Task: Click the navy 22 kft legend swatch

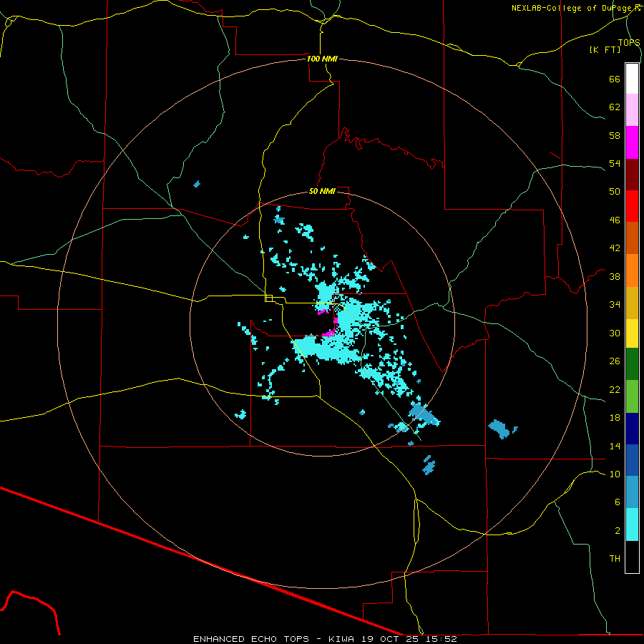Action: coord(632,429)
